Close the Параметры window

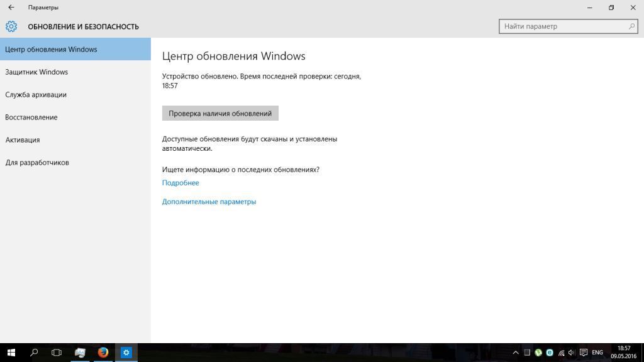tap(633, 8)
